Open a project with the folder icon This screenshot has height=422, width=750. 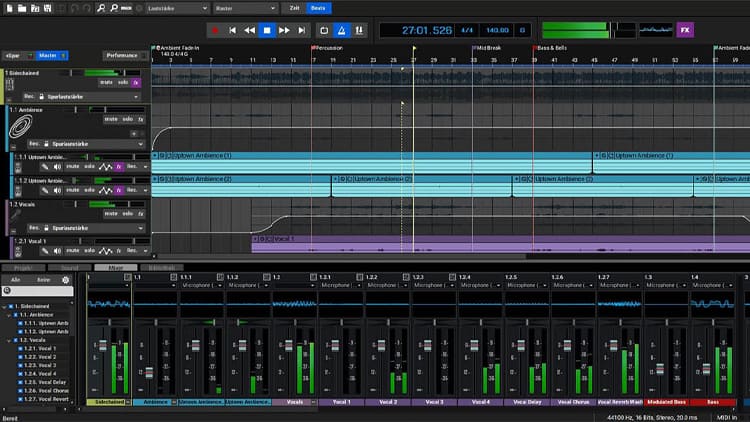click(22, 8)
